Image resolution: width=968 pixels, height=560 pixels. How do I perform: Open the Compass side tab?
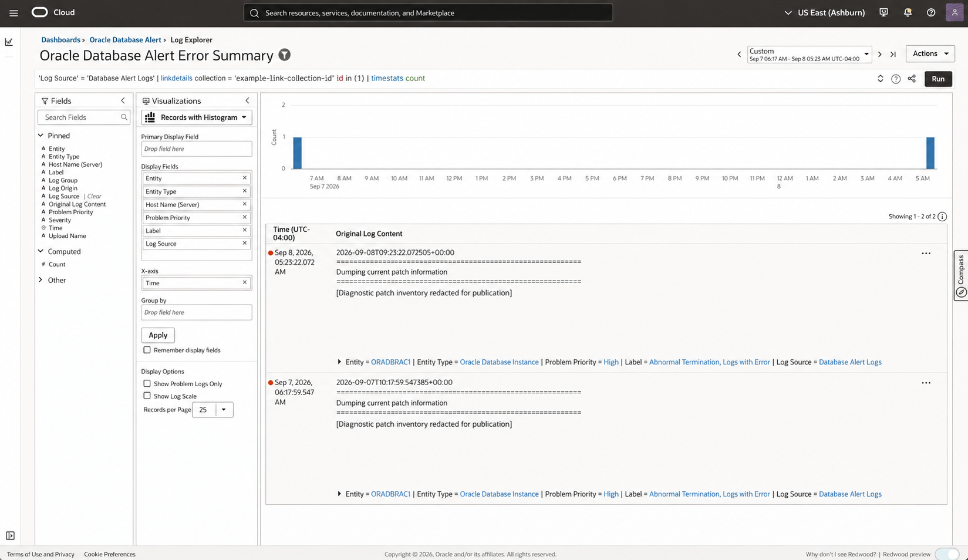[961, 276]
